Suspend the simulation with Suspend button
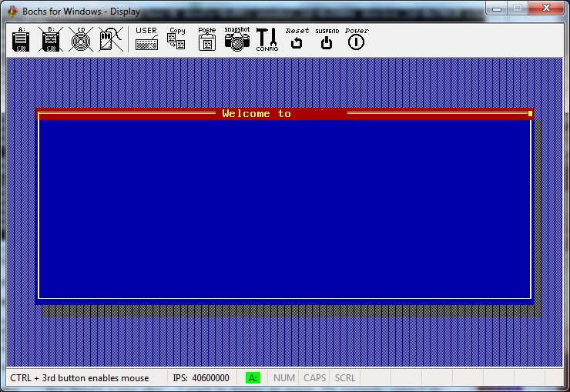The height and width of the screenshot is (392, 570). [327, 39]
